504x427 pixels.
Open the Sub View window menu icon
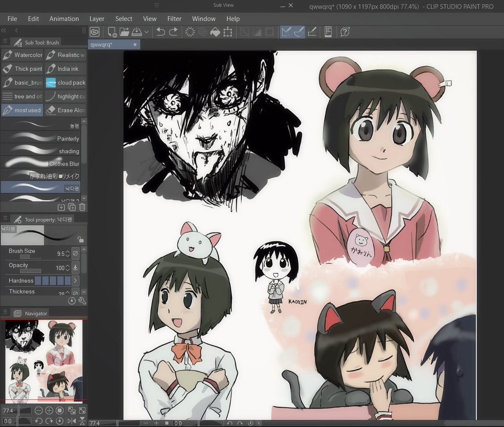[x=157, y=5]
